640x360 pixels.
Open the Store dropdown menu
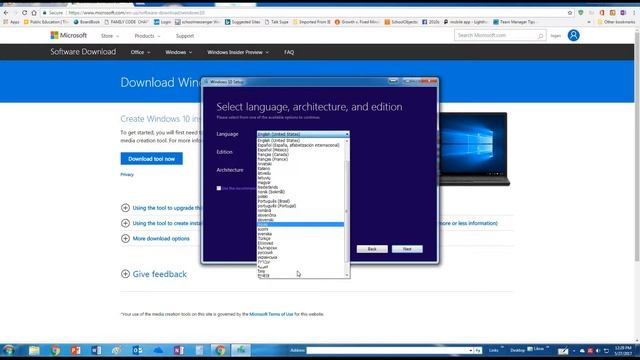(x=110, y=36)
